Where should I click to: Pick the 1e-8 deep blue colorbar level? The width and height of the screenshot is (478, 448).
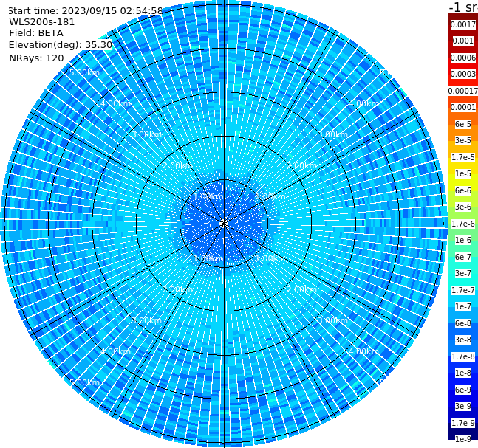point(463,373)
